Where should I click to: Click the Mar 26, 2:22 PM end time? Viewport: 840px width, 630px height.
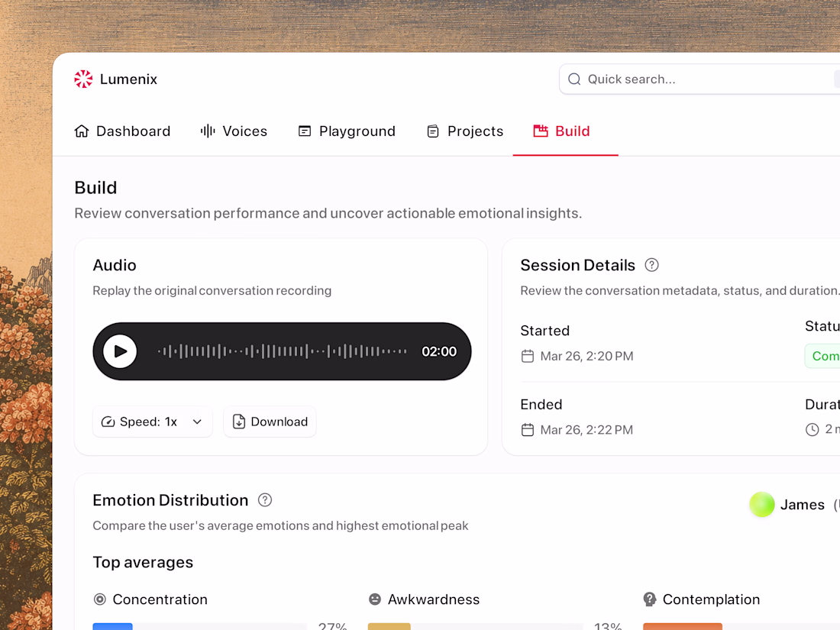coord(586,430)
